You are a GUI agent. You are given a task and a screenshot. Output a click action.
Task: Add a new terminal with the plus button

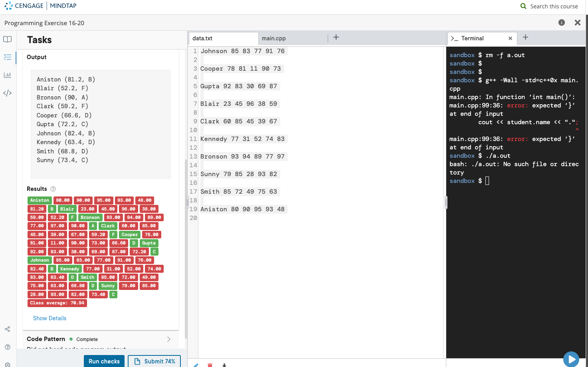525,37
